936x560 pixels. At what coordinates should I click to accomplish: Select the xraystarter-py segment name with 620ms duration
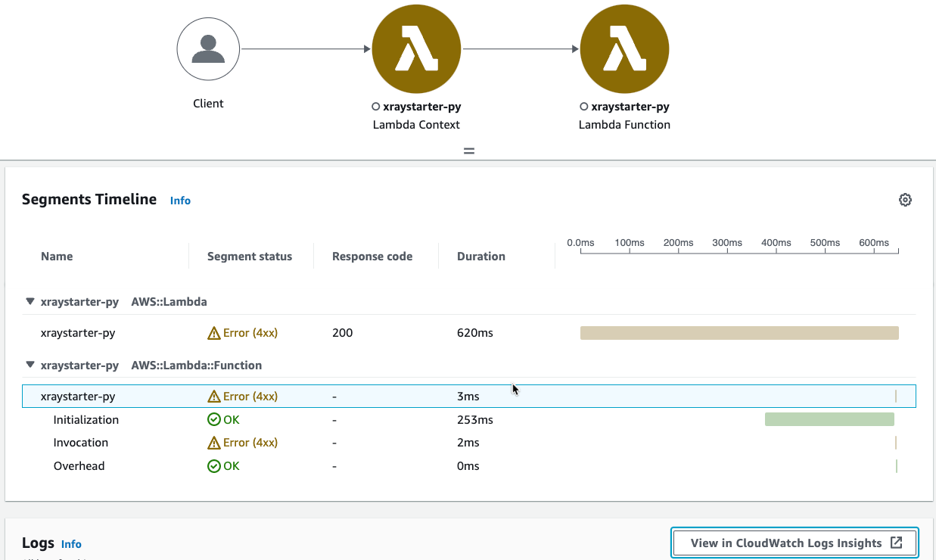point(78,333)
